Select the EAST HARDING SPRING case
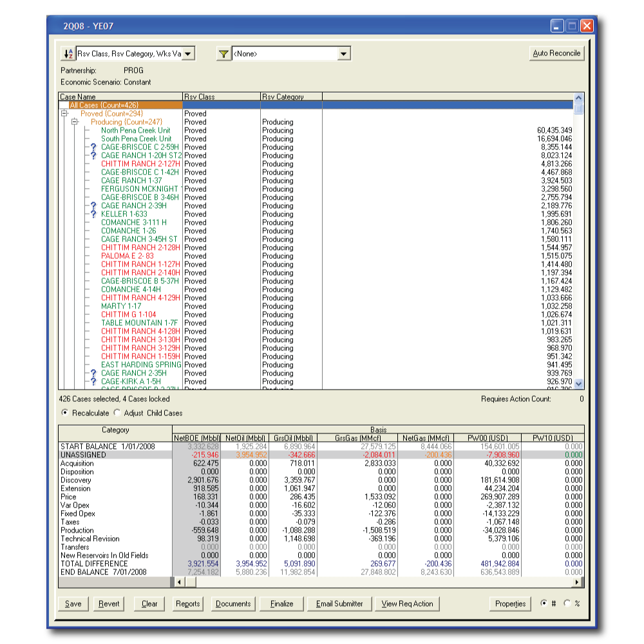 coord(141,365)
